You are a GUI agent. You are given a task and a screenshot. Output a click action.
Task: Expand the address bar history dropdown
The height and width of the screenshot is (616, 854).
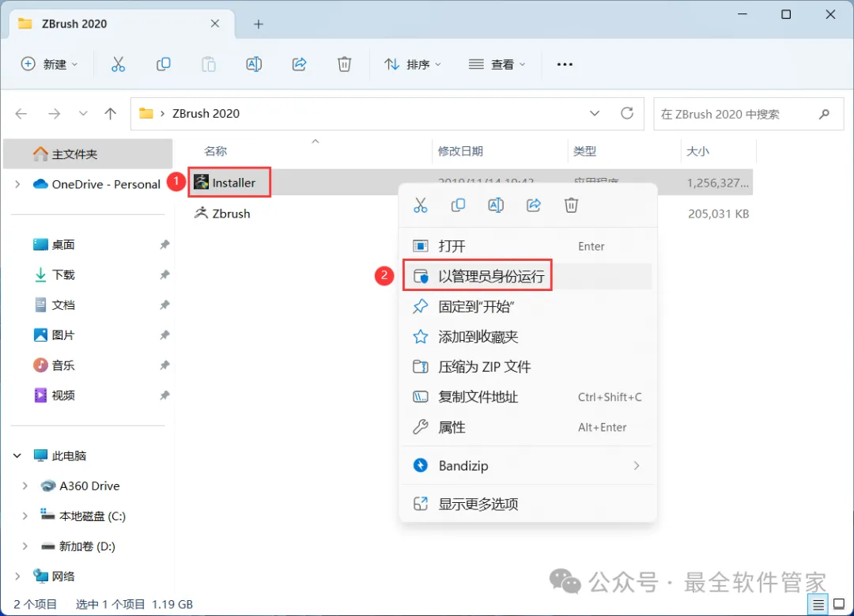pyautogui.click(x=595, y=113)
